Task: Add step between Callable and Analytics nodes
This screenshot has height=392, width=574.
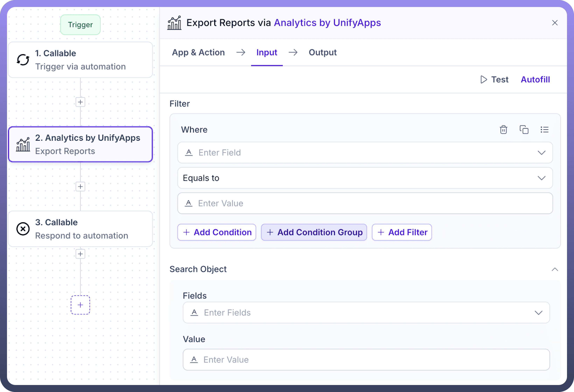Action: 80,102
